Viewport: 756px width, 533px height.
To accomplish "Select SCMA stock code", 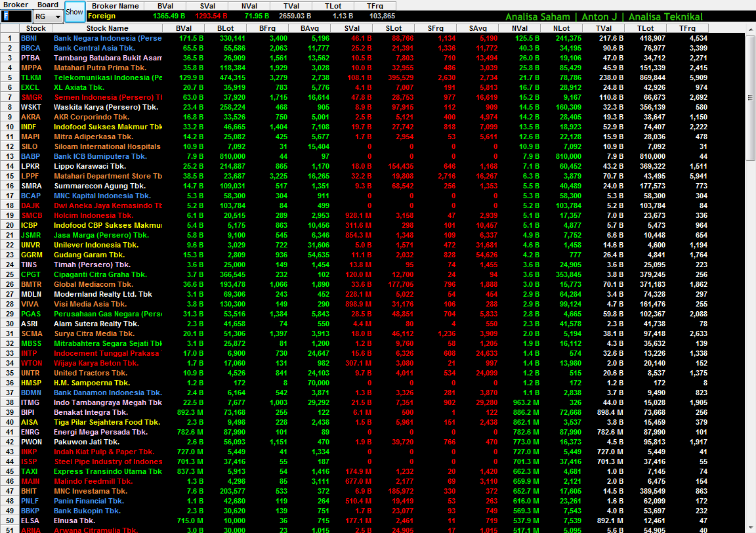I will 31,334.
